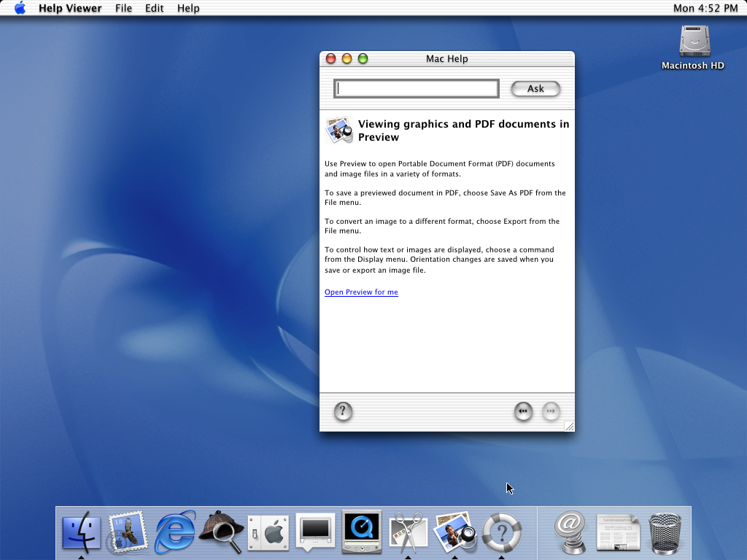The width and height of the screenshot is (747, 560).
Task: Open the Edit menu
Action: click(155, 8)
